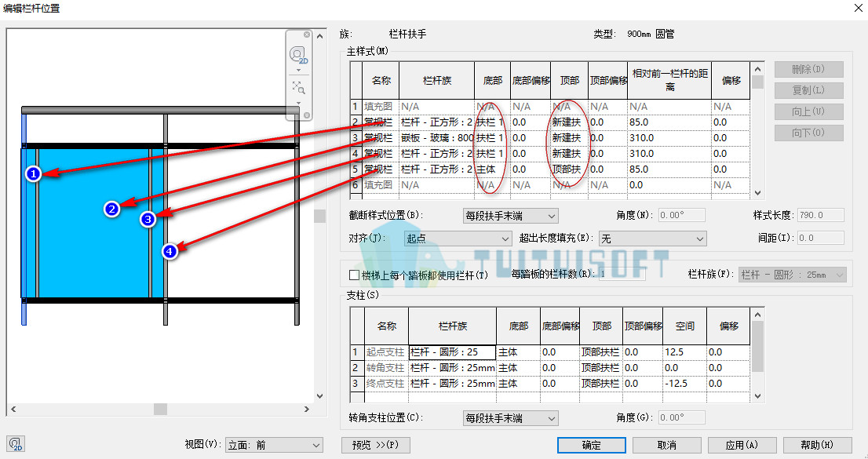The image size is (868, 459).
Task: Close the preview navigation bar
Action: 307,35
